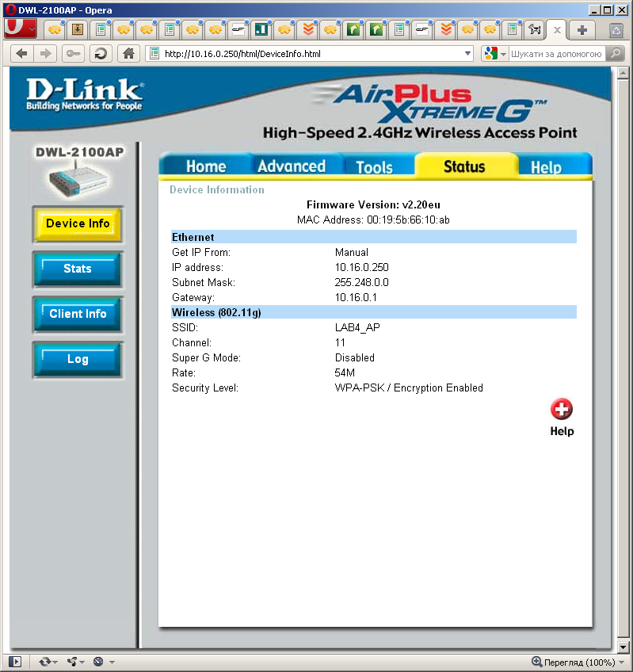This screenshot has height=672, width=633.
Task: Open the red Opera main menu button
Action: (20, 29)
